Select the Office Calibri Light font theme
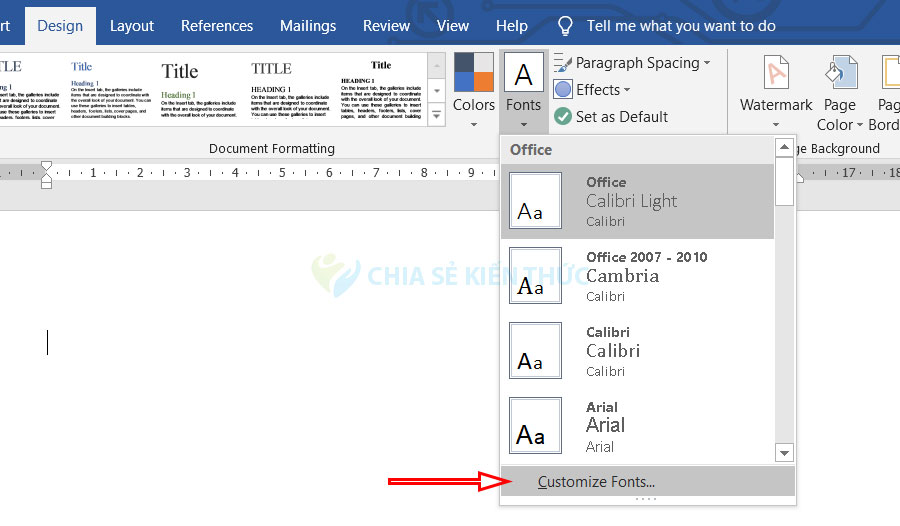900x526 pixels. [x=637, y=201]
